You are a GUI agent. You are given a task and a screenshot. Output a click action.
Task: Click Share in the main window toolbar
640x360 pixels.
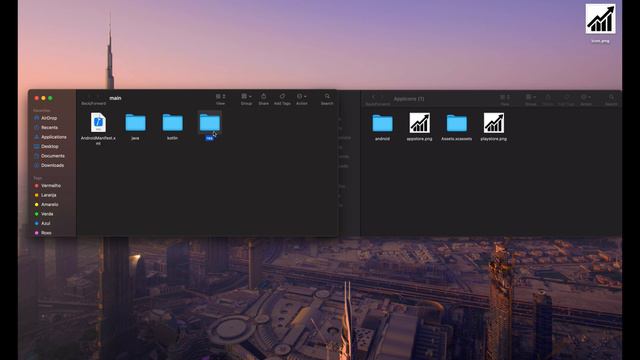tap(264, 99)
